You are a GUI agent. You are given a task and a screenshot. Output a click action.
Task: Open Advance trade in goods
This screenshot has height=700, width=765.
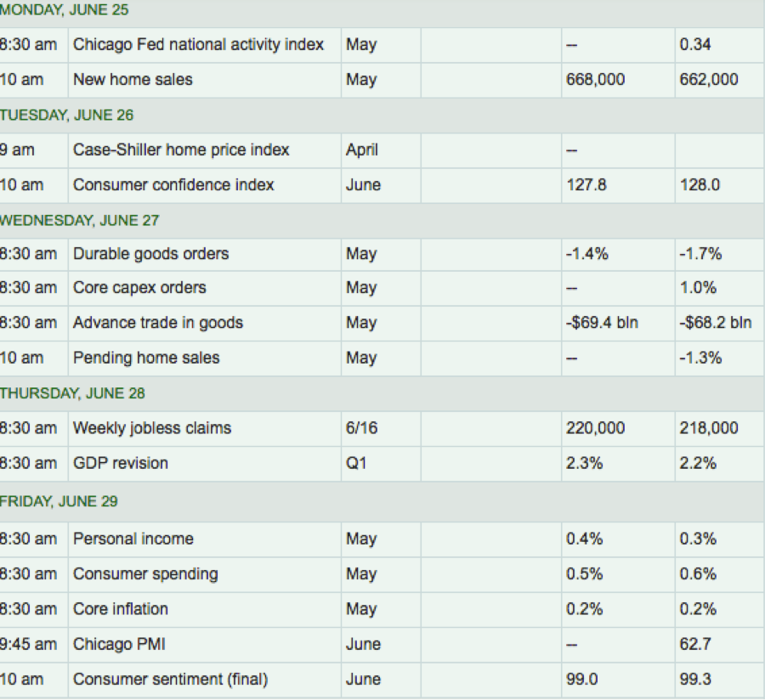coord(158,323)
